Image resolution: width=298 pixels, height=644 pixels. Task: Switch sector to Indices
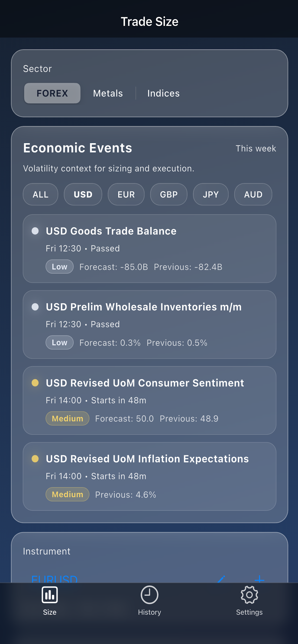click(163, 93)
